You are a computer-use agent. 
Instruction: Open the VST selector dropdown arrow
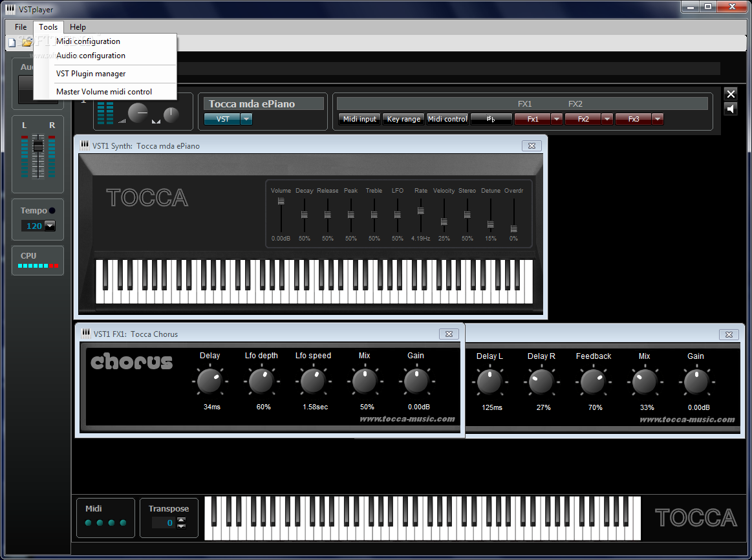tap(246, 119)
